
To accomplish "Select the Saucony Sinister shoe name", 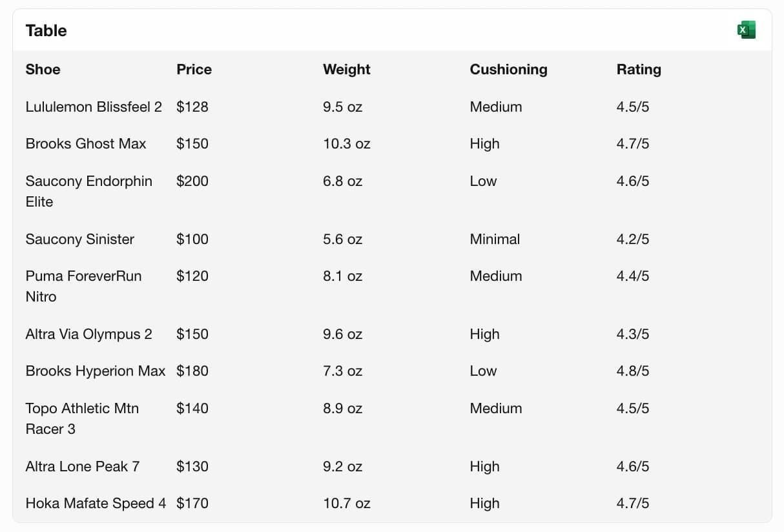I will 79,239.
